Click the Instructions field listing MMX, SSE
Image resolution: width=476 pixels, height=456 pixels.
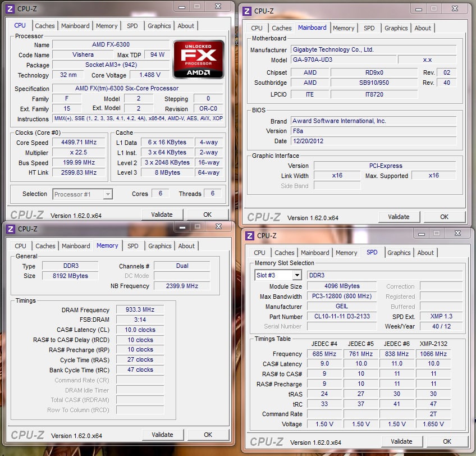coord(138,118)
